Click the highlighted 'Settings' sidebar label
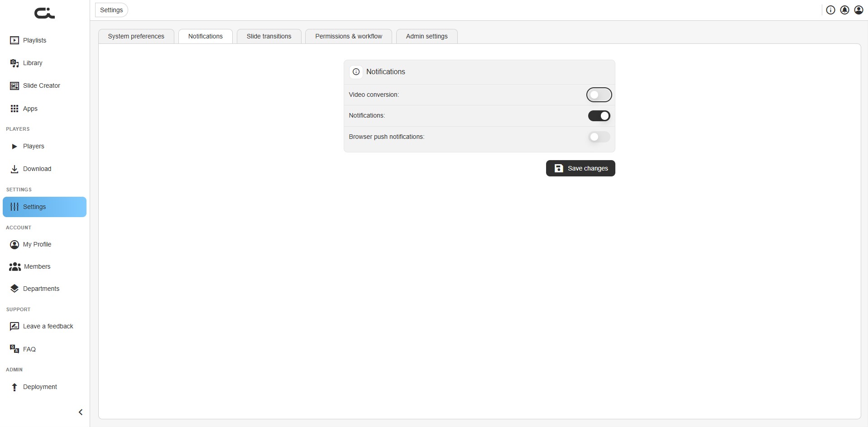The height and width of the screenshot is (427, 868). [34, 207]
